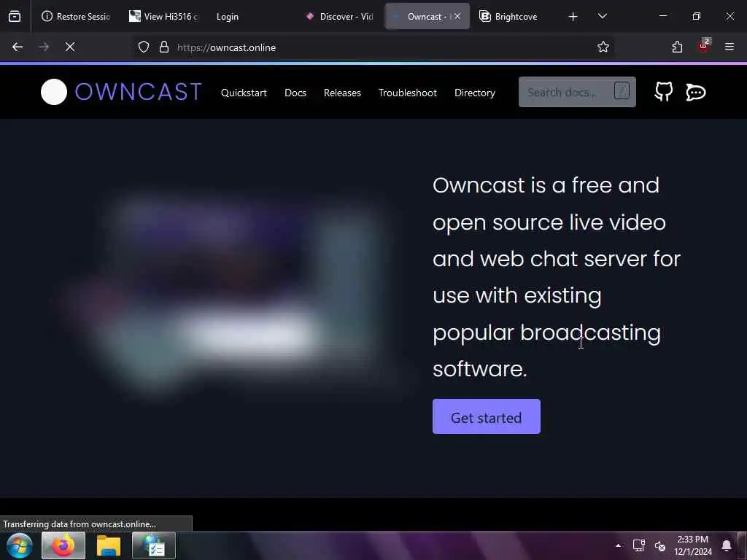This screenshot has height=560, width=747.
Task: Open the Rocket.Chat speech bubble icon
Action: [x=695, y=92]
